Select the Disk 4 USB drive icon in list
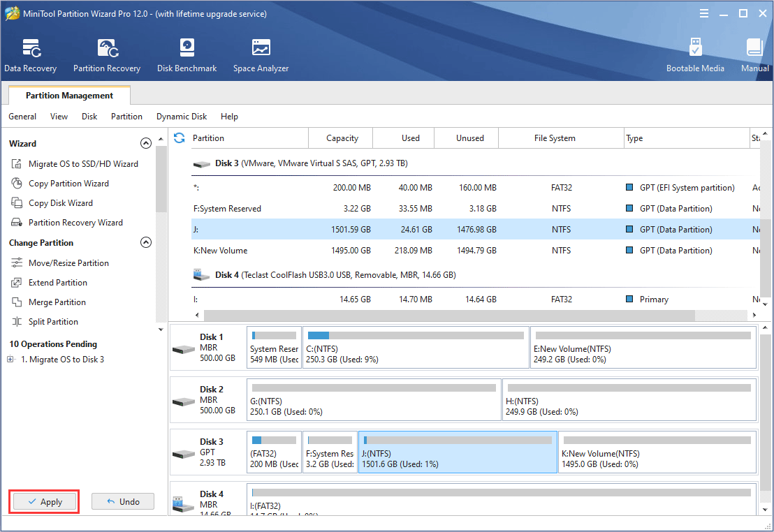 click(x=201, y=275)
